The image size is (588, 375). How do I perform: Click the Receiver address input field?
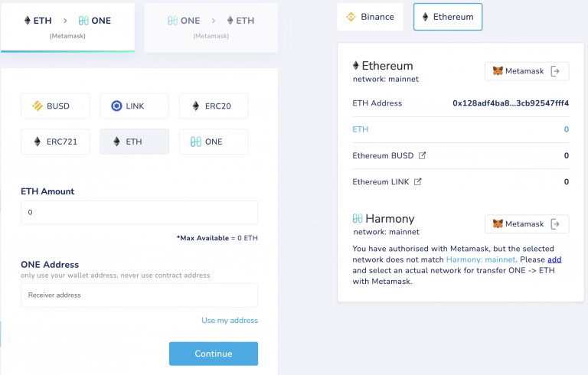[139, 295]
